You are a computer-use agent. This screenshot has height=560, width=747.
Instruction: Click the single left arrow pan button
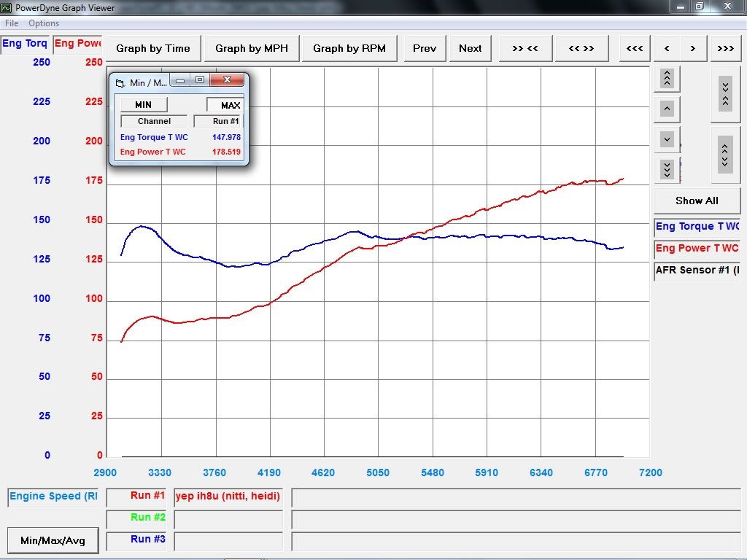click(667, 49)
